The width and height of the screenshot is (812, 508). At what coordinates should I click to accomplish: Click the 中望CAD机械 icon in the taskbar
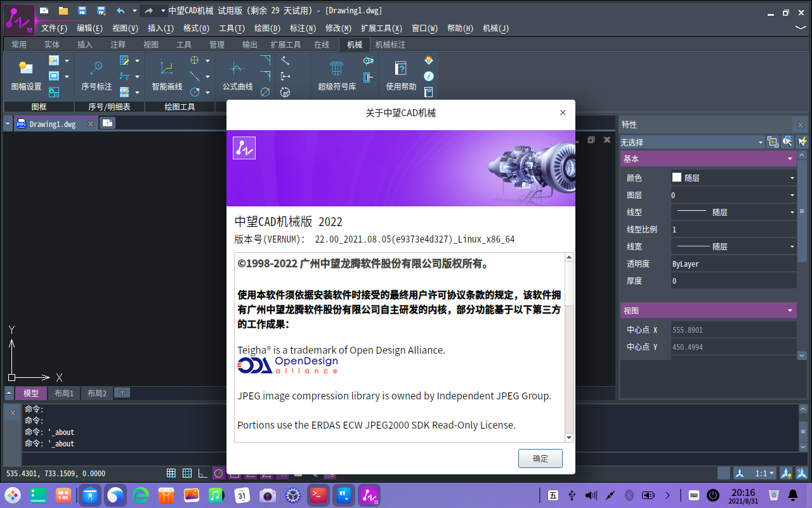369,495
